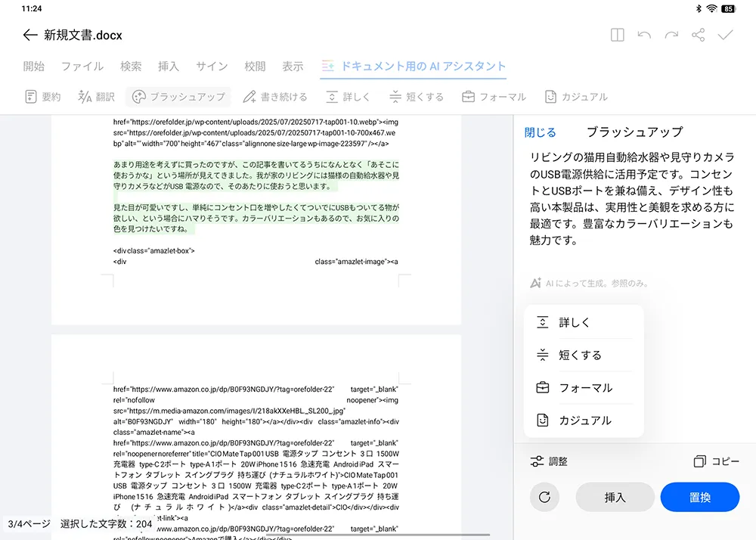Viewport: 756px width, 540px height.
Task: Tap the blue 置換 button
Action: coord(699,497)
